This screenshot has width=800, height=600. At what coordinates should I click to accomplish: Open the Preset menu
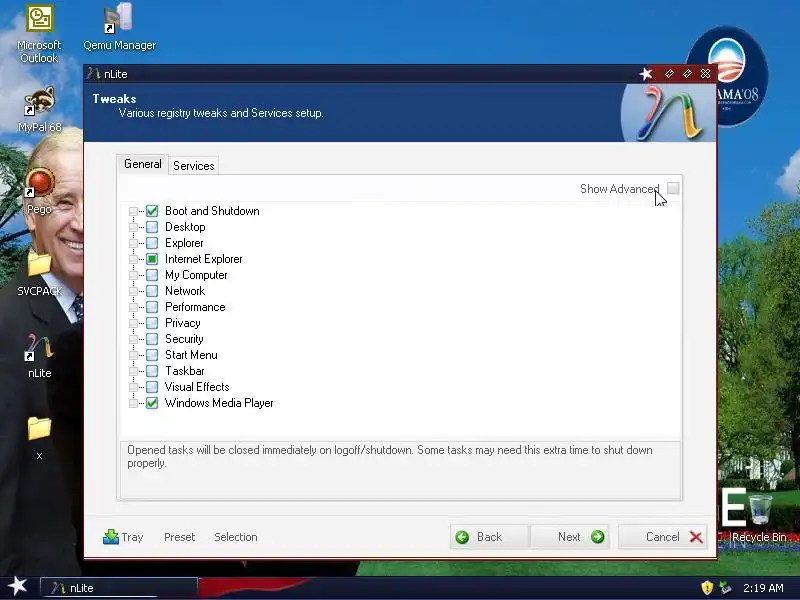click(180, 537)
